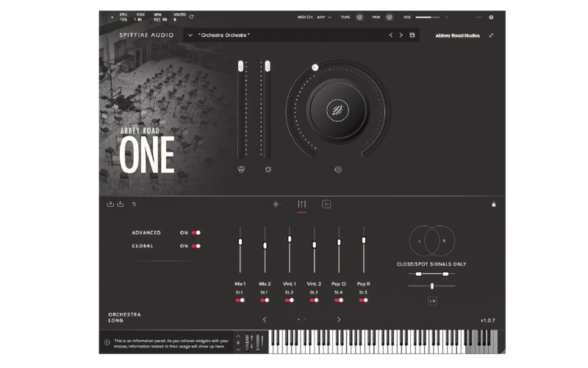This screenshot has width=588, height=368.
Task: Click the VOL options dots icon
Action: 446,17
